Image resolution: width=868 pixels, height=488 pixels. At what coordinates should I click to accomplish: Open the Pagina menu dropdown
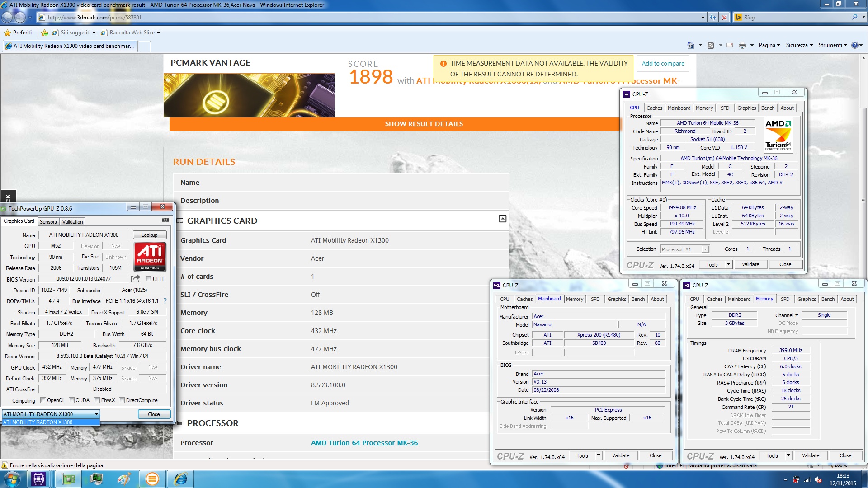point(769,45)
